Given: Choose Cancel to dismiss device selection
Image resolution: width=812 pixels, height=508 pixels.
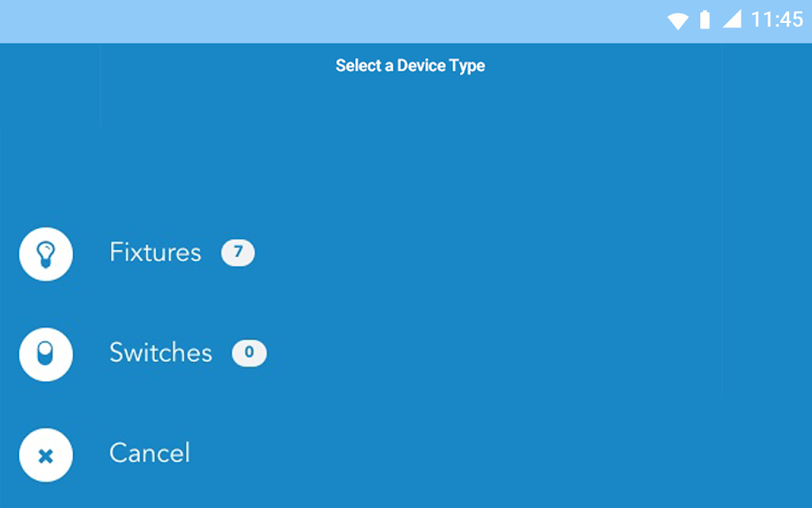Looking at the screenshot, I should (150, 453).
